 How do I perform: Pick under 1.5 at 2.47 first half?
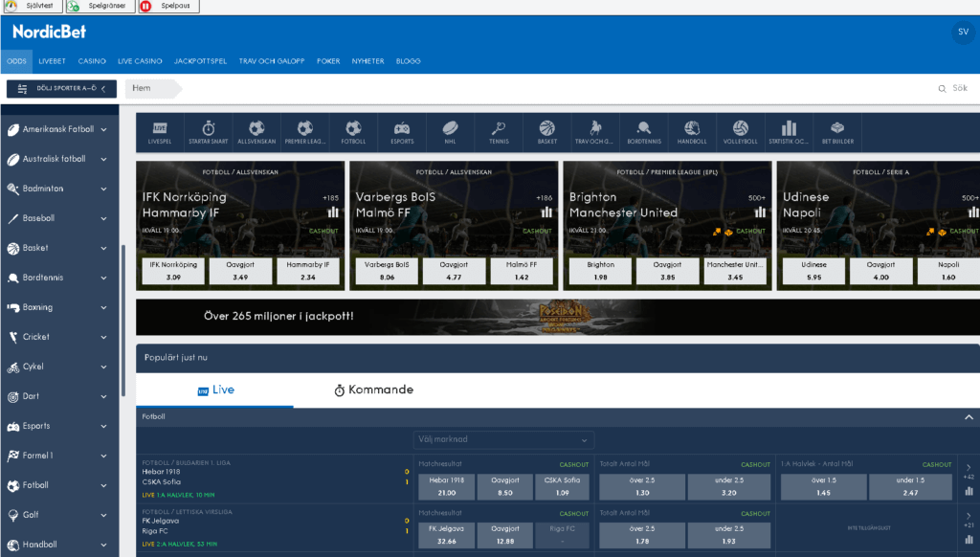(910, 487)
